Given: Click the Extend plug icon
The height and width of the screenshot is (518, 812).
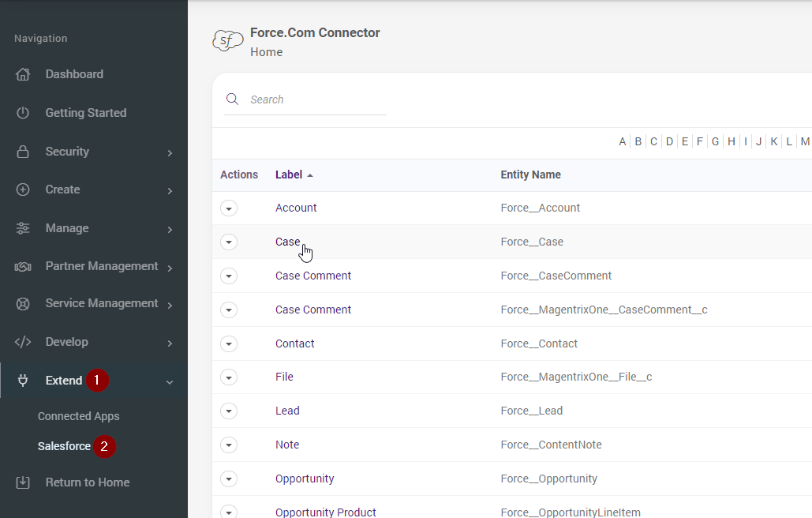Looking at the screenshot, I should coord(23,381).
